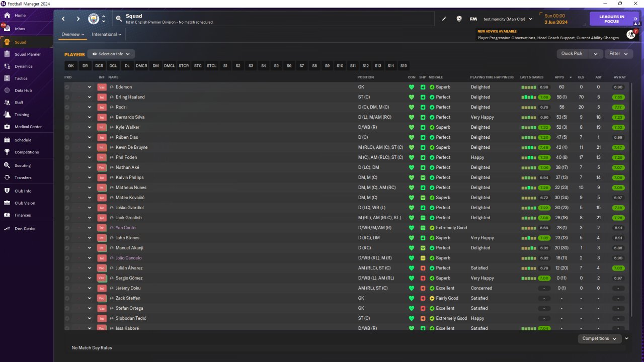
Task: Click the Transfers arrows icon
Action: point(7,177)
